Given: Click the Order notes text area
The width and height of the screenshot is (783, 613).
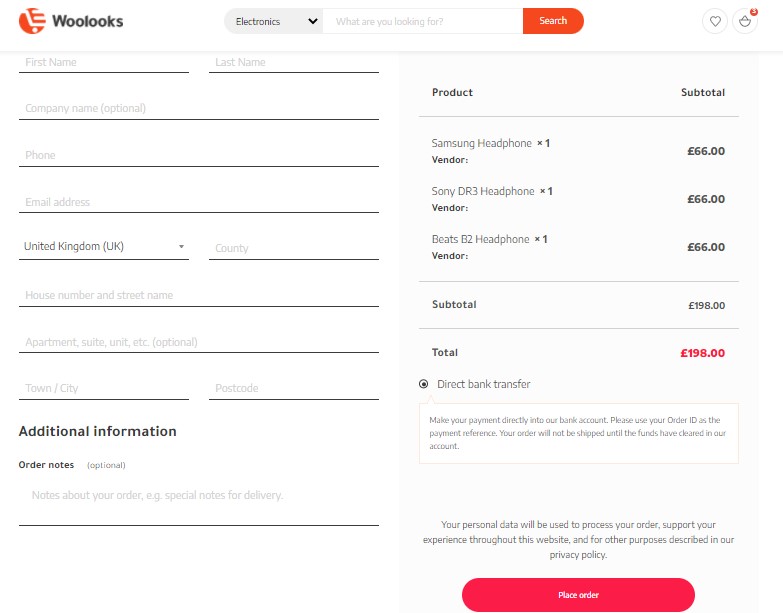Looking at the screenshot, I should coord(198,500).
